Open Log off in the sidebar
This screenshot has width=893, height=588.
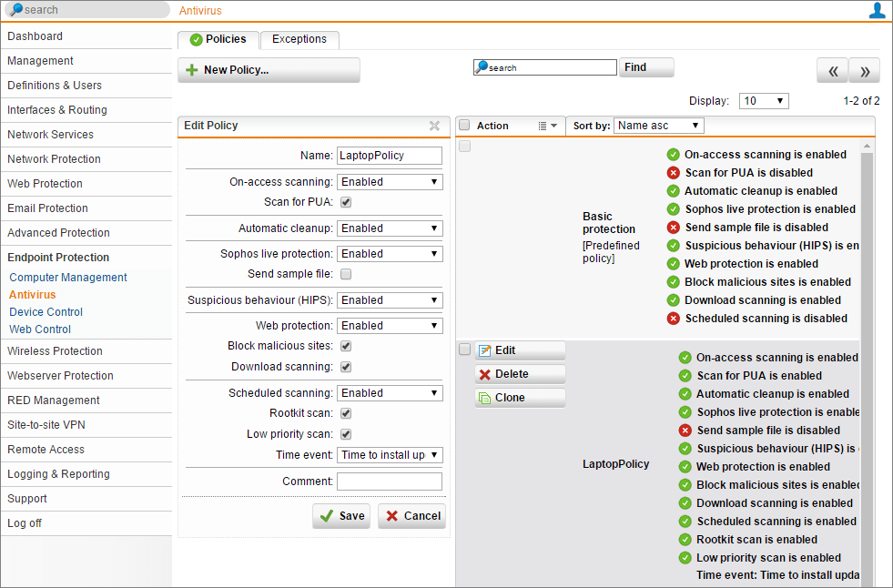click(x=86, y=522)
